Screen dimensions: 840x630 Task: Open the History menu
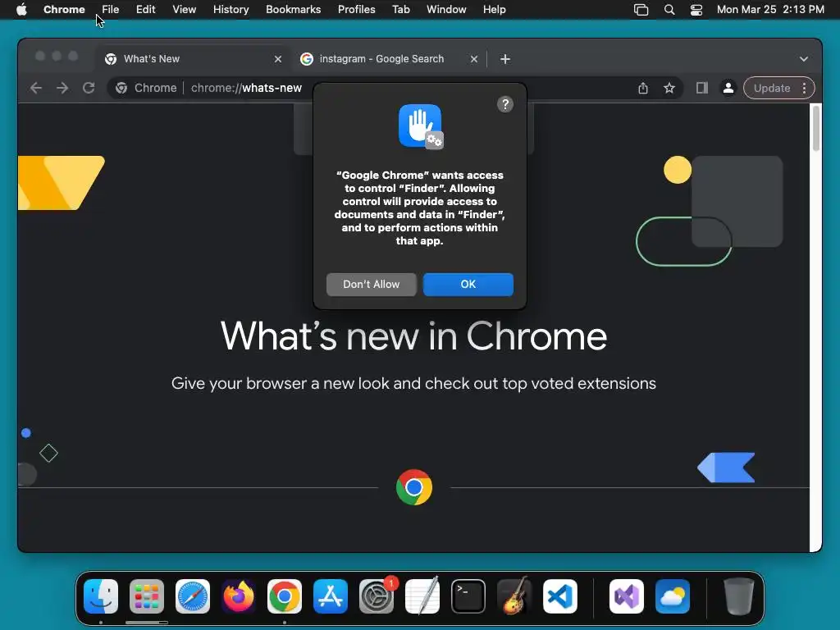[231, 10]
